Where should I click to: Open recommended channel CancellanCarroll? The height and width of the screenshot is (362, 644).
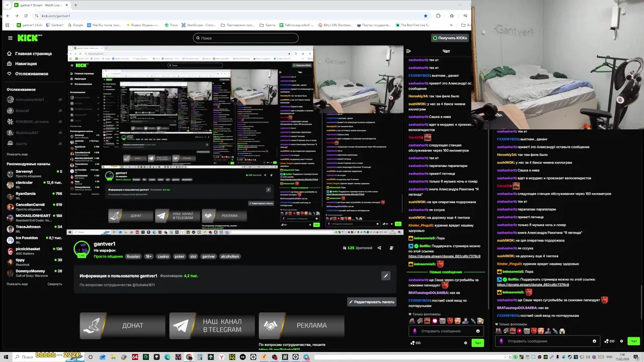click(x=34, y=207)
